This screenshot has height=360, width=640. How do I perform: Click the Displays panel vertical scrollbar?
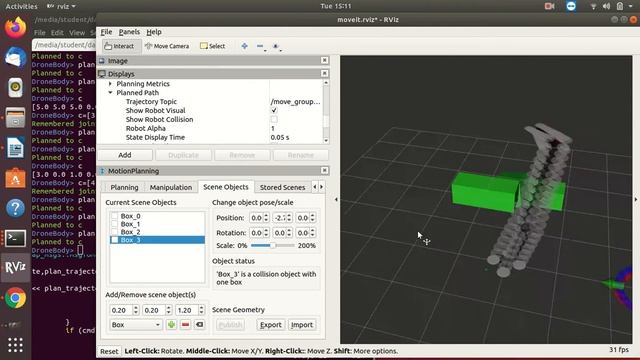326,112
